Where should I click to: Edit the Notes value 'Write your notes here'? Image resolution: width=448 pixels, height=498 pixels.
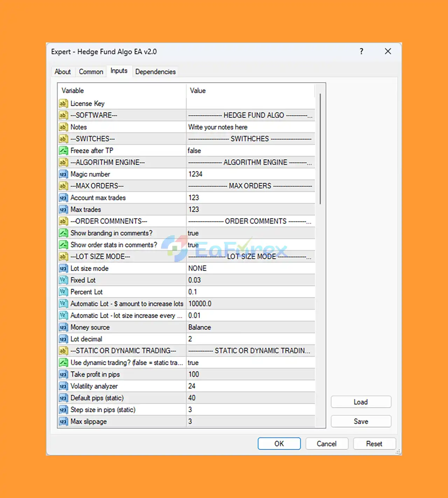(251, 127)
